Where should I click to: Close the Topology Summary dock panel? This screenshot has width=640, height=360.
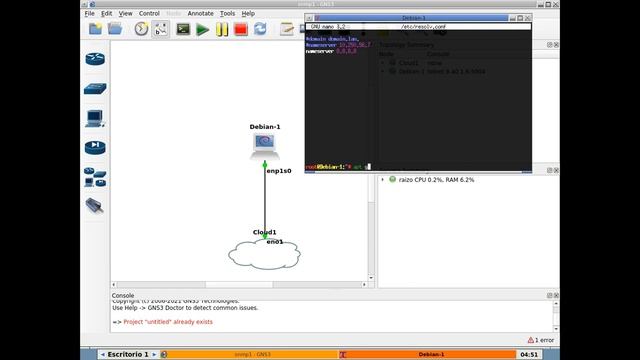point(556,44)
